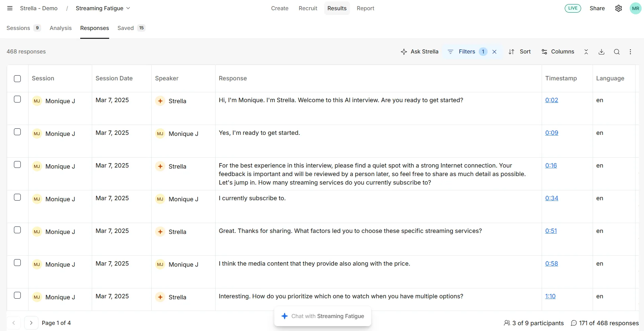
Task: Switch to the Recruit tab
Action: click(x=308, y=8)
